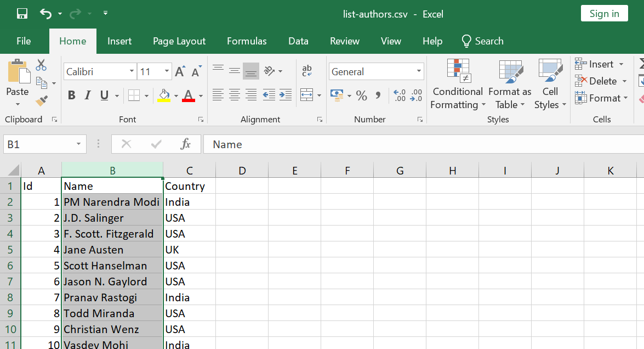Toggle Bold formatting

click(71, 94)
